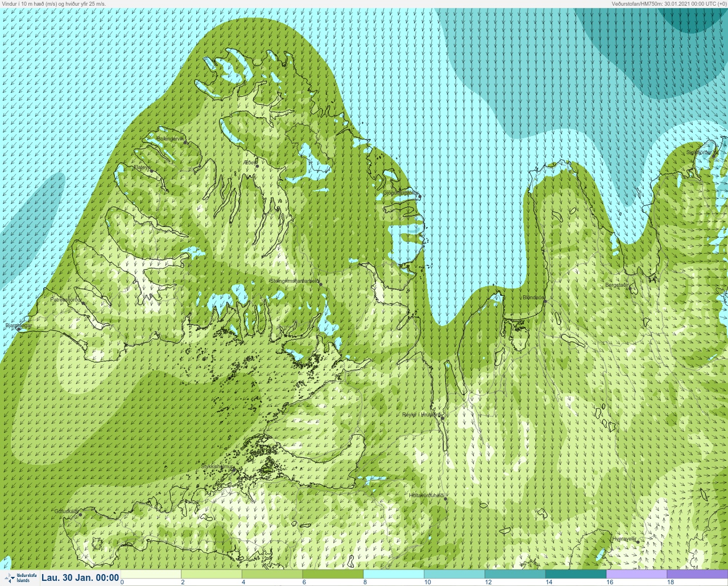Select the Holtavörðuheiði station label
Screen dimensions: 728x586
[426, 496]
